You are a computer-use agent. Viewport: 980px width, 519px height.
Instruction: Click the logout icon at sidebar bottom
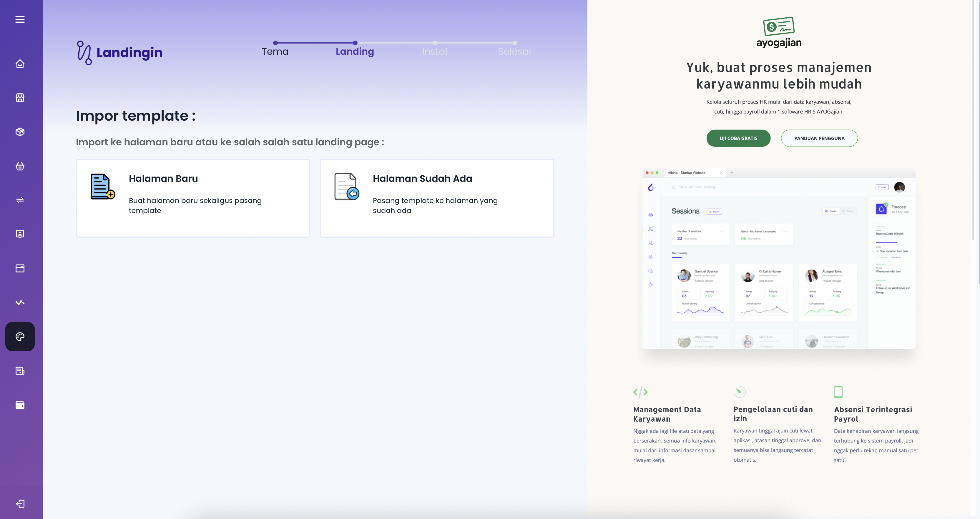tap(20, 504)
